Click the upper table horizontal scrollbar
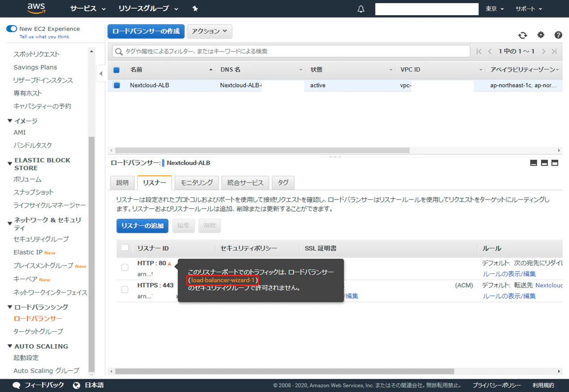Image resolution: width=569 pixels, height=392 pixels. [x=262, y=150]
